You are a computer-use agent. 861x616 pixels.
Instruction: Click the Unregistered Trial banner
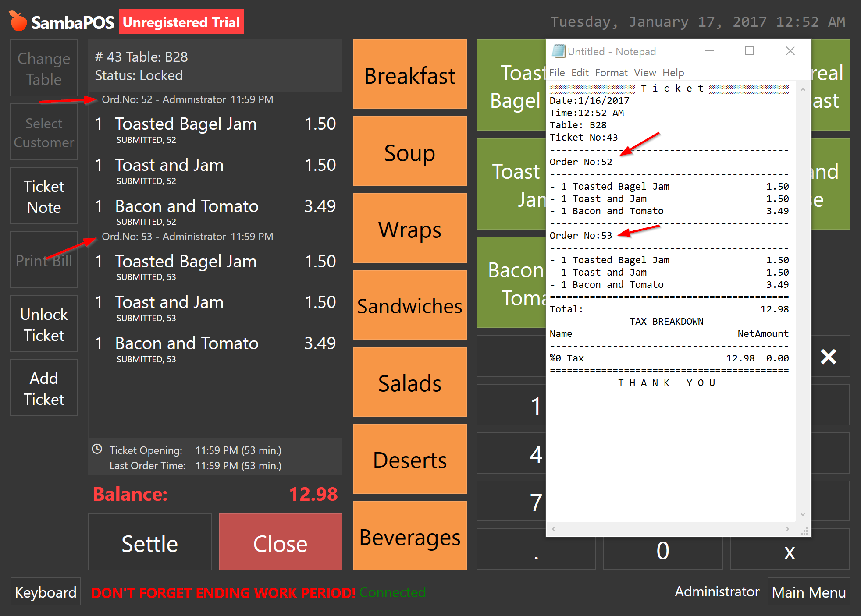pos(181,22)
